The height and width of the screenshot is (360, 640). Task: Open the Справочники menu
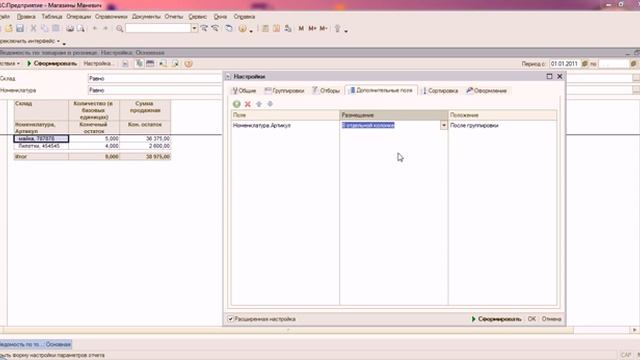(111, 17)
